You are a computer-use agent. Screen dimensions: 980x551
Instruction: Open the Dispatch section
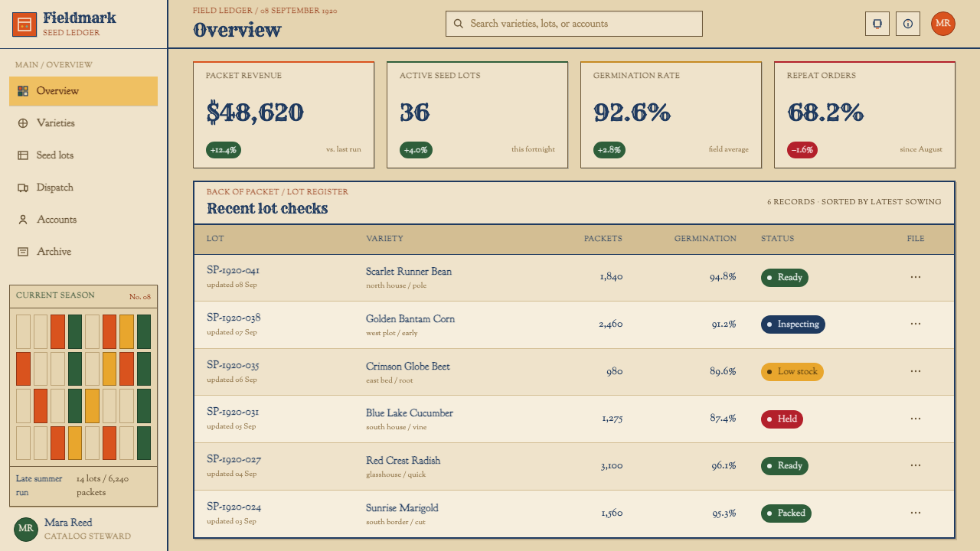point(83,187)
